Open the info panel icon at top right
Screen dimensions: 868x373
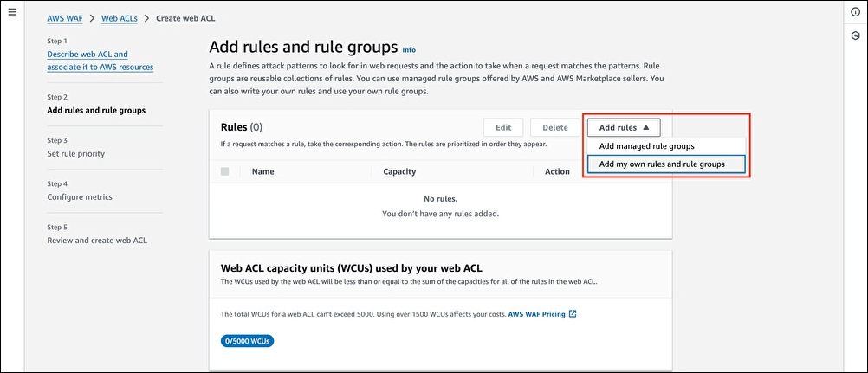855,13
